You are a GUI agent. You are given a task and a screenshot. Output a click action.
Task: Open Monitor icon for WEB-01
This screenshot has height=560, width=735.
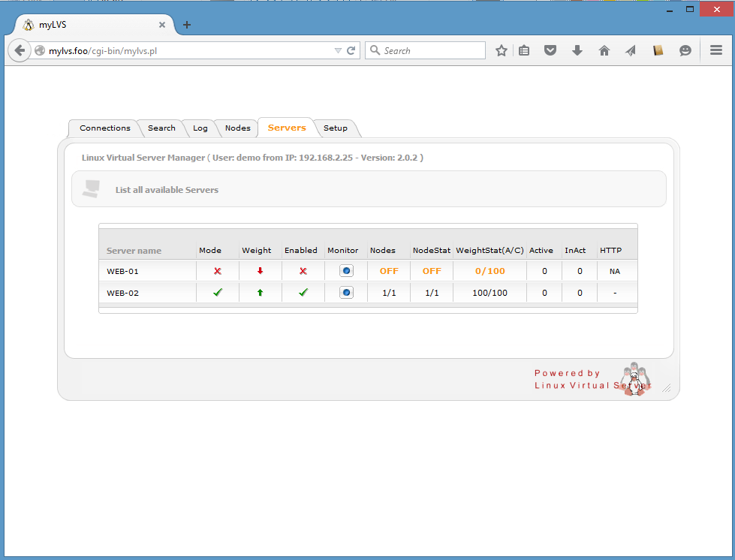point(346,271)
